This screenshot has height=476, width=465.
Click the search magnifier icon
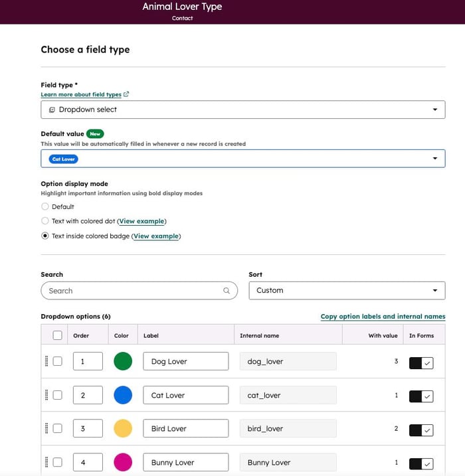(227, 291)
